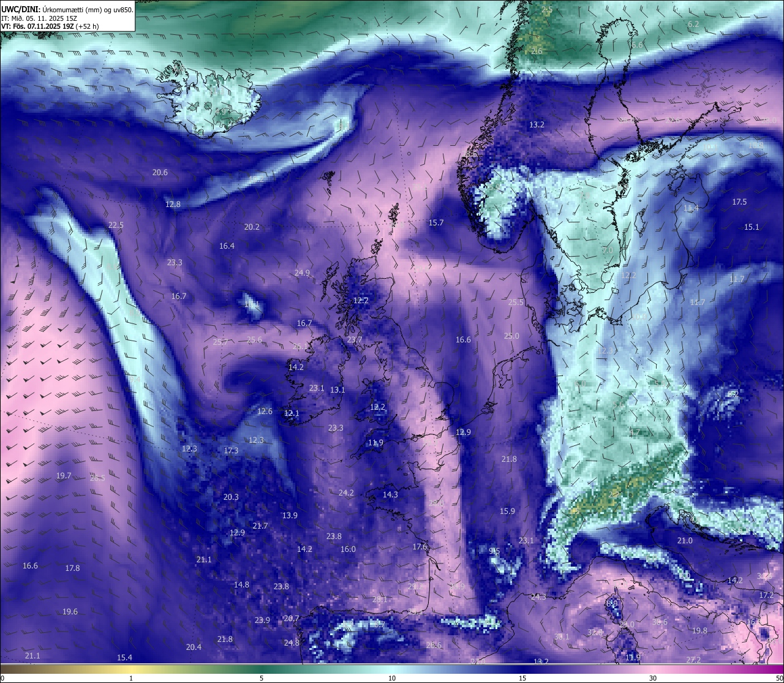Click the map value "13.9"
Image resolution: width=784 pixels, height=683 pixels.
pos(290,515)
